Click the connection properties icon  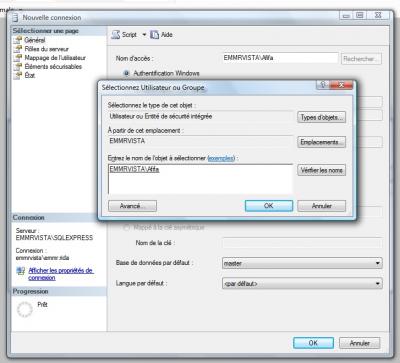pos(21,271)
